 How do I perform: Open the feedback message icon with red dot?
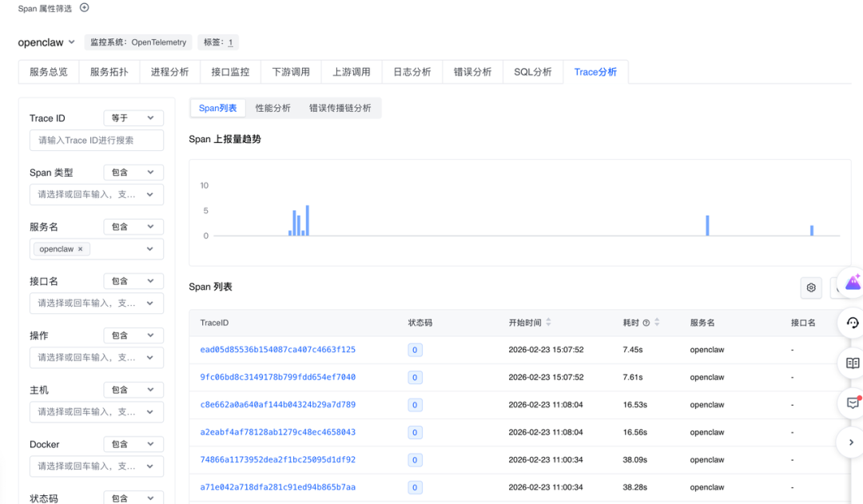tap(853, 403)
